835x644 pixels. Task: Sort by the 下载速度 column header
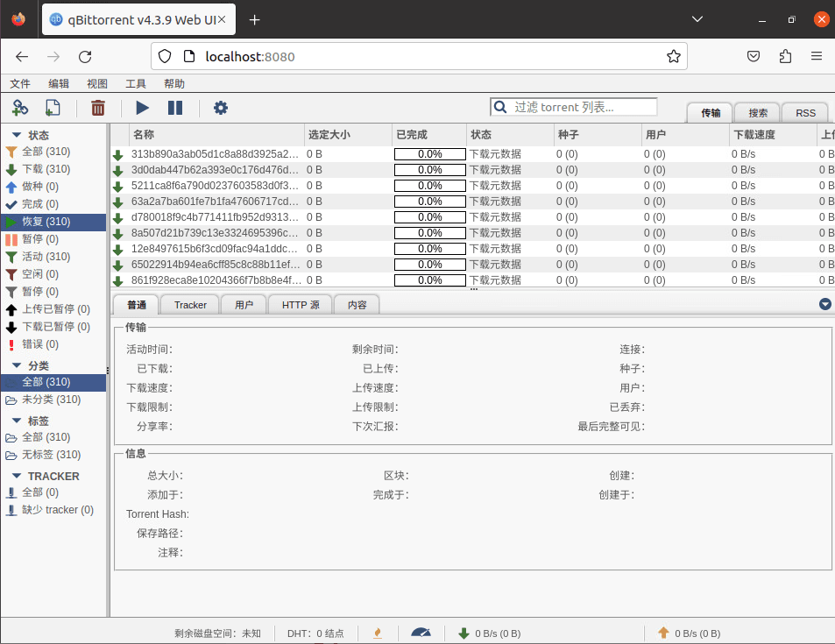point(773,135)
